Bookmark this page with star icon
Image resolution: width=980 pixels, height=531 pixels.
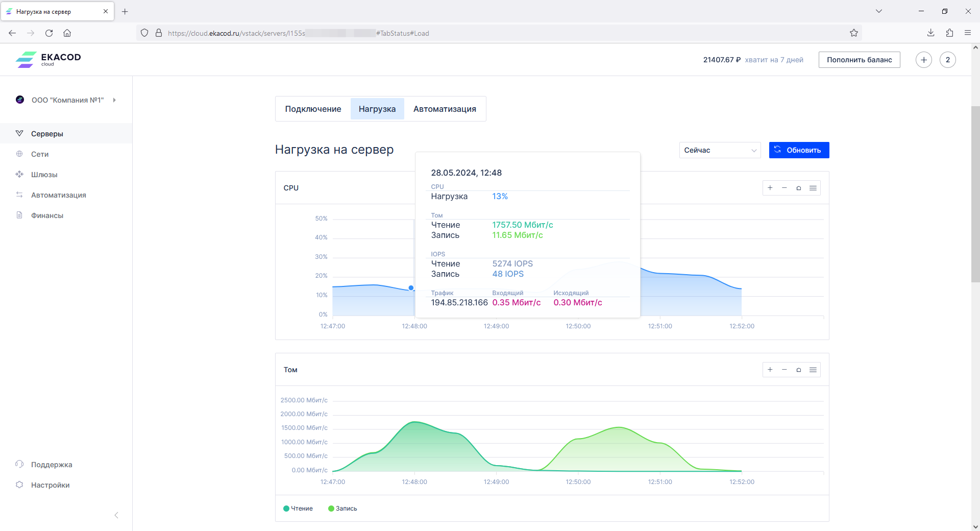[854, 33]
